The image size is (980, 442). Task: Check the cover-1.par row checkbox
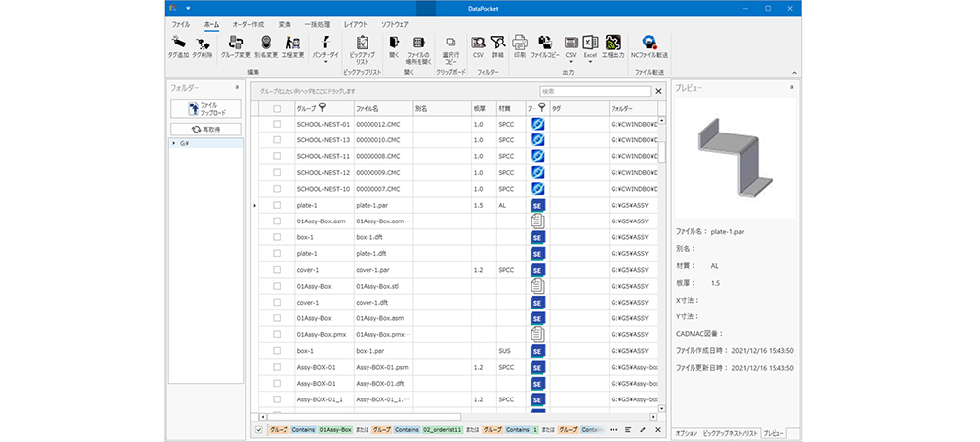click(x=277, y=270)
